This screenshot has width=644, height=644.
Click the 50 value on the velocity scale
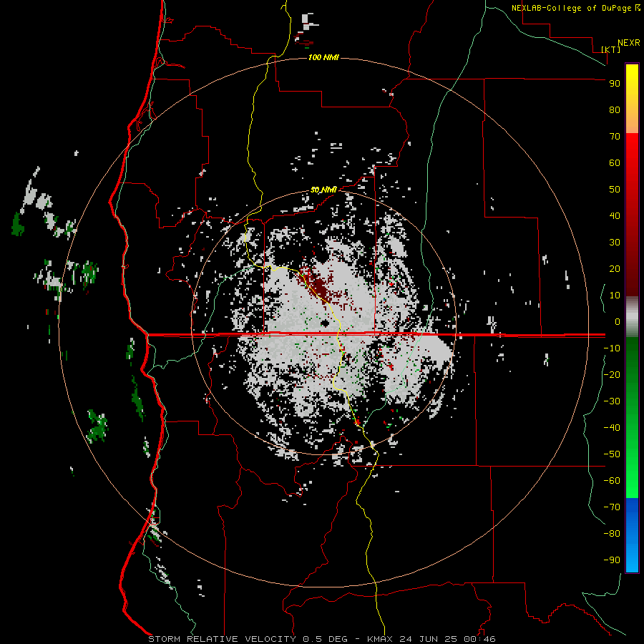[615, 190]
